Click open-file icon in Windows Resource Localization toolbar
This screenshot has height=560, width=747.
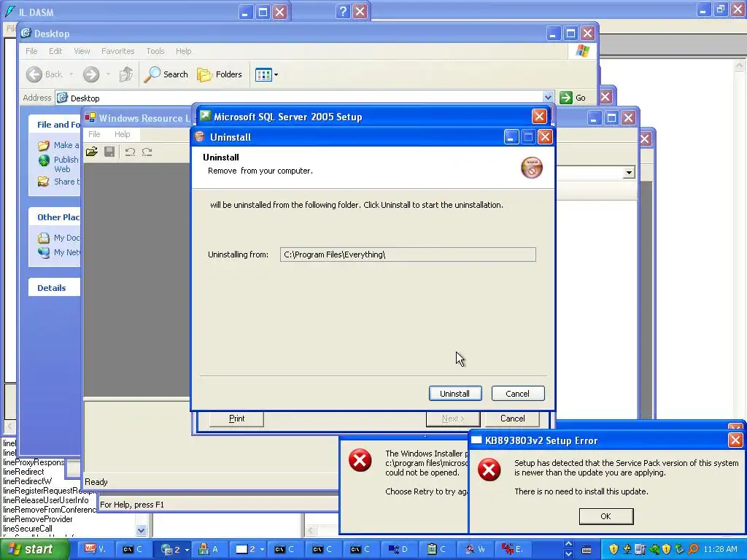pos(91,152)
